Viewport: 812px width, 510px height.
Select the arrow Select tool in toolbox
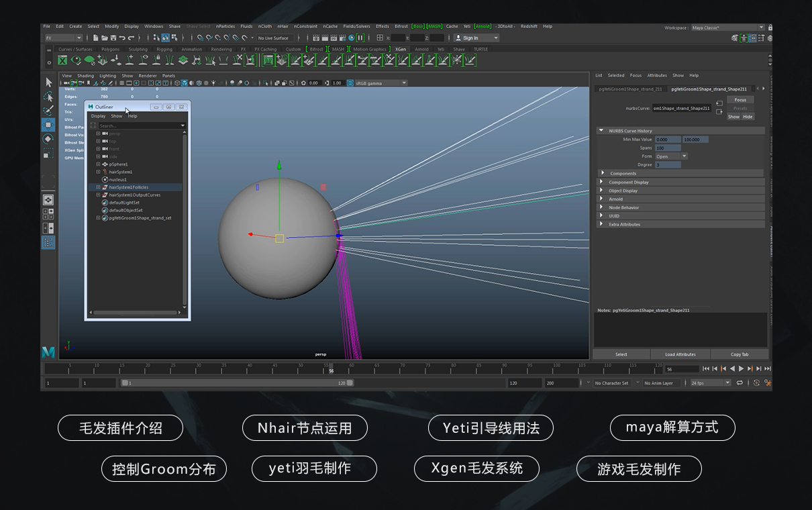[48, 82]
